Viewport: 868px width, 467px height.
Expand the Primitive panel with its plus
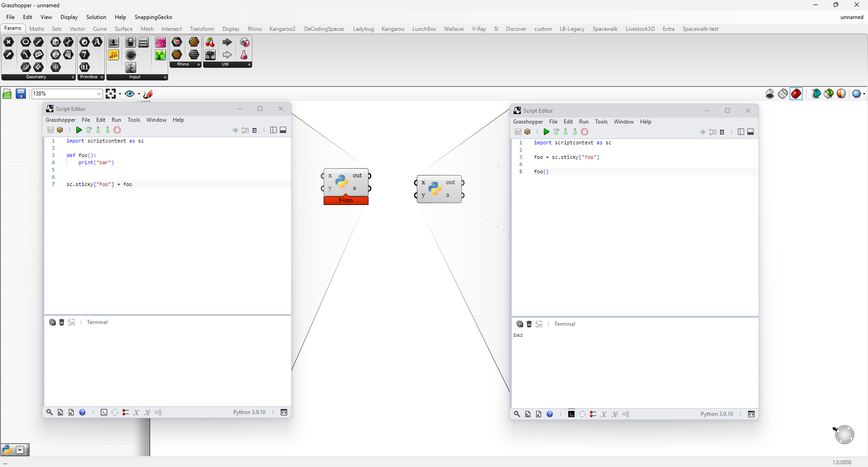102,77
